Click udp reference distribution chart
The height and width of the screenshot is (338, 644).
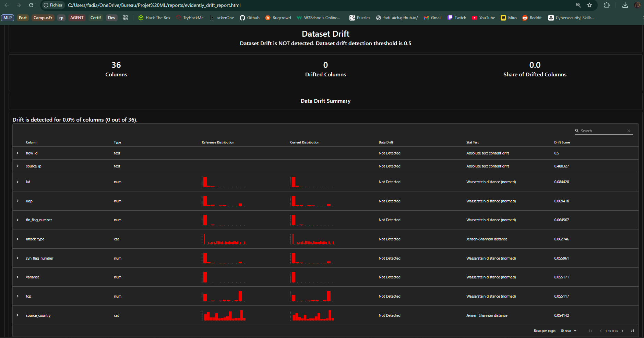(x=224, y=201)
